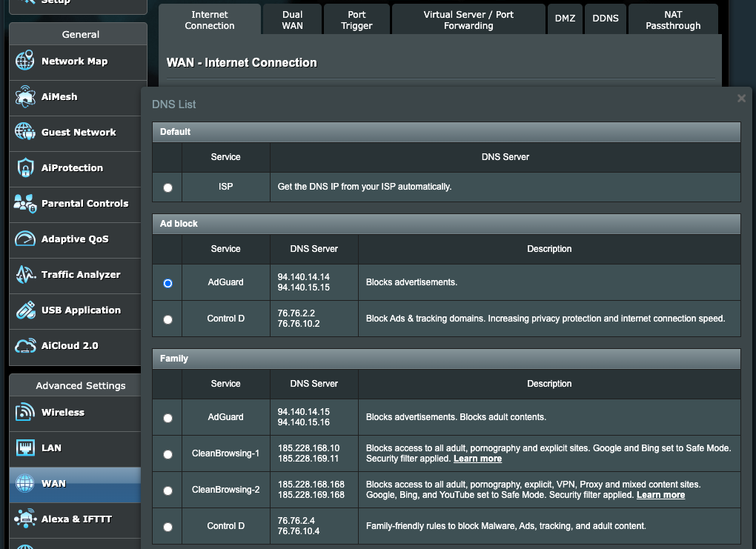Switch to the DDNS tab

click(605, 19)
